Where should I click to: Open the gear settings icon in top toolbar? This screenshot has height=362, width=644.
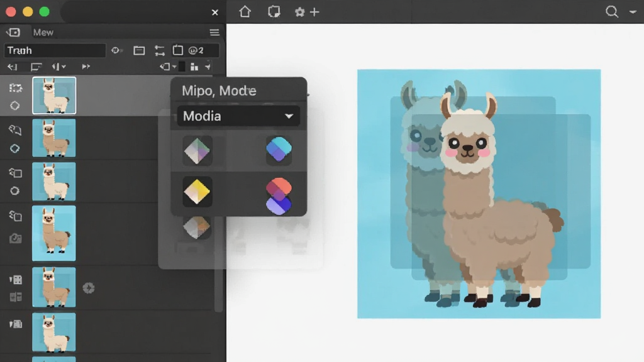[300, 12]
